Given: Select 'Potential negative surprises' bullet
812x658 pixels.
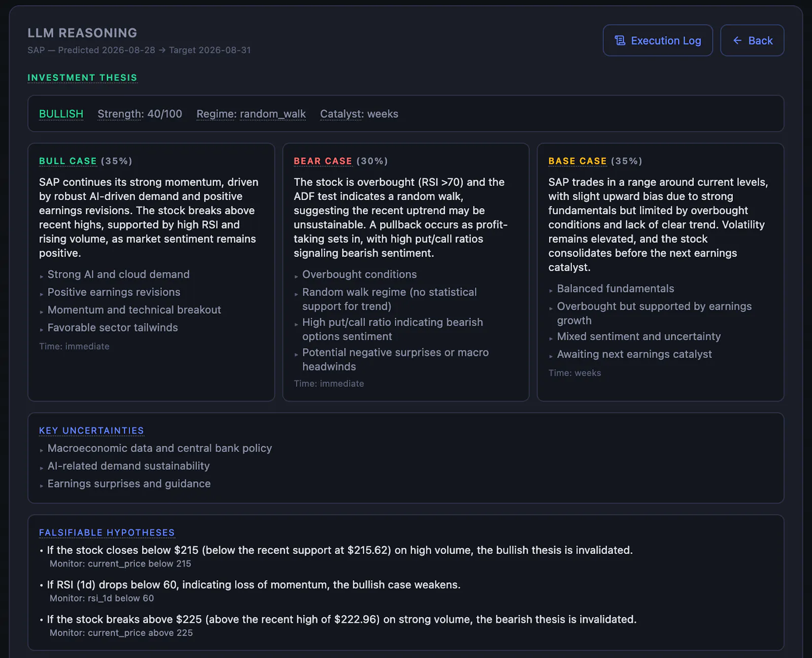Looking at the screenshot, I should pos(395,359).
